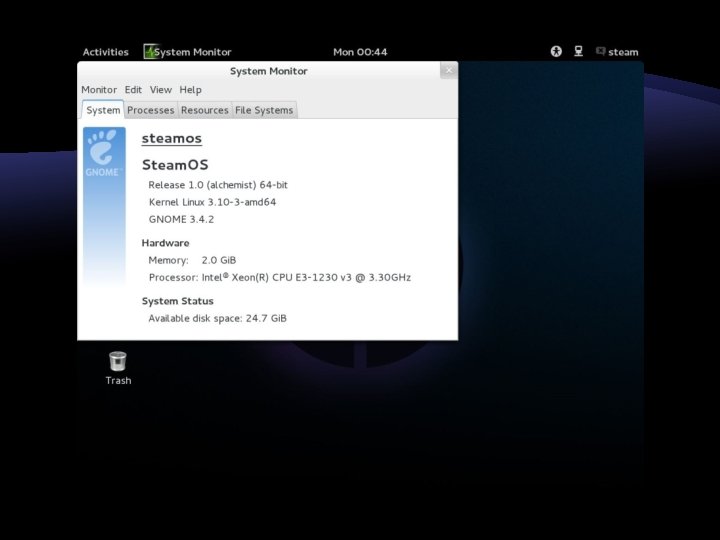
Task: Click the Hardware section heading
Action: coord(165,243)
